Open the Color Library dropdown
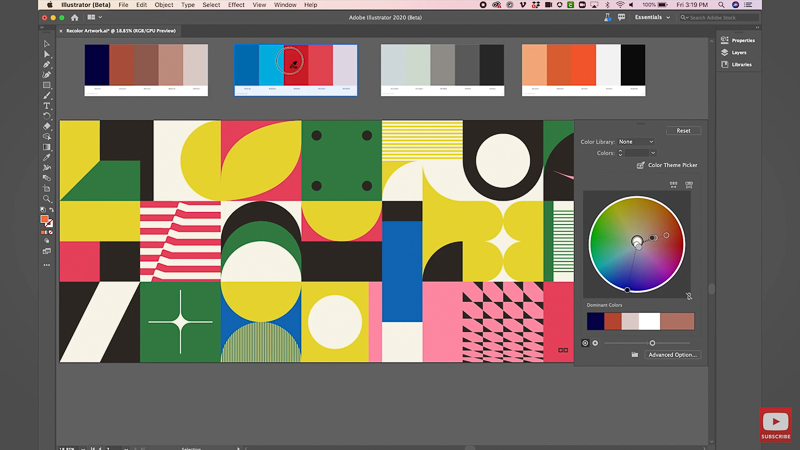 636,142
